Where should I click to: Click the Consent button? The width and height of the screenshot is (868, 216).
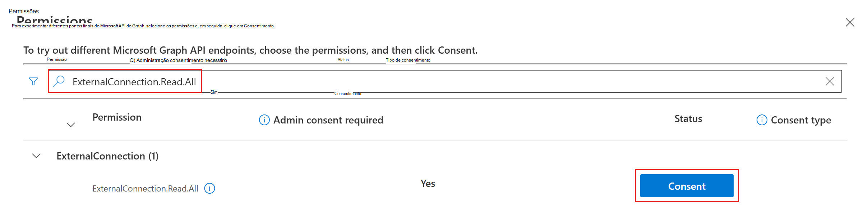[686, 186]
